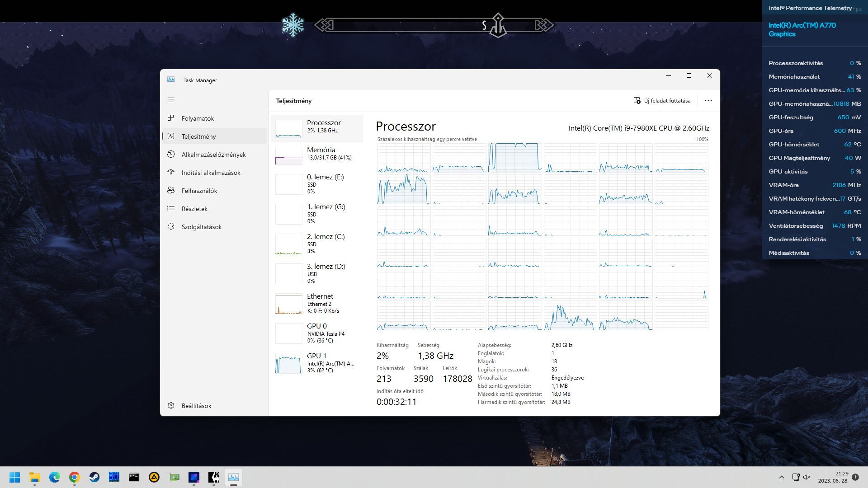Open Alkalmazáselőzmények page
Viewport: 868px width, 488px height.
tap(214, 155)
